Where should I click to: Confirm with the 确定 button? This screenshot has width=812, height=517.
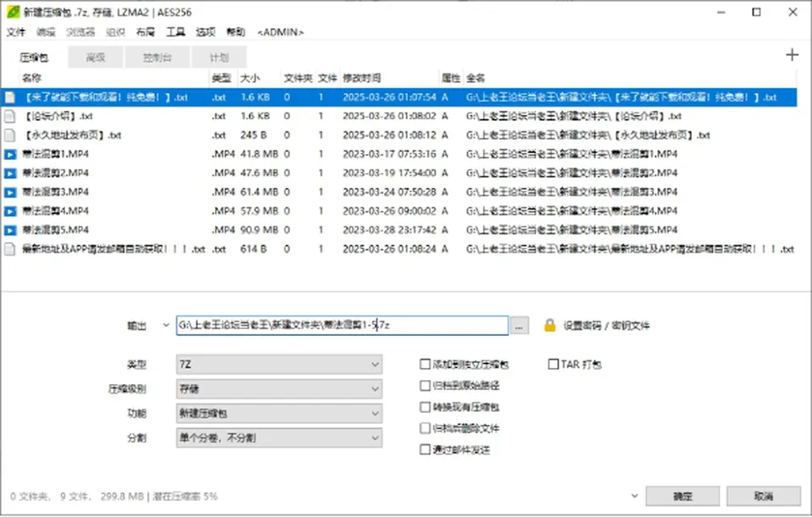click(x=683, y=496)
